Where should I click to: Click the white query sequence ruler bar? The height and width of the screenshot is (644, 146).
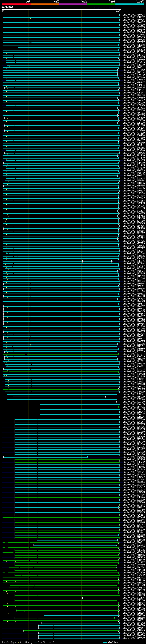[x=61, y=10]
